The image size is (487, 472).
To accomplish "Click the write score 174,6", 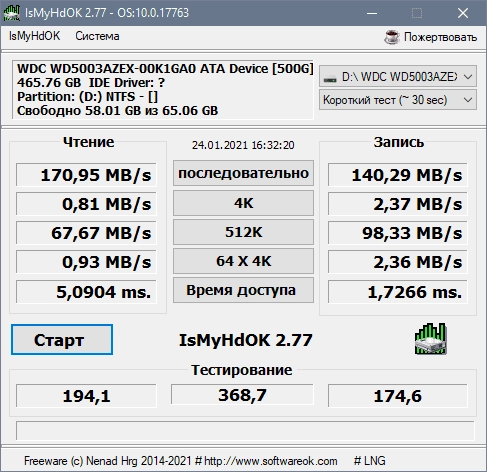I will pos(398,396).
